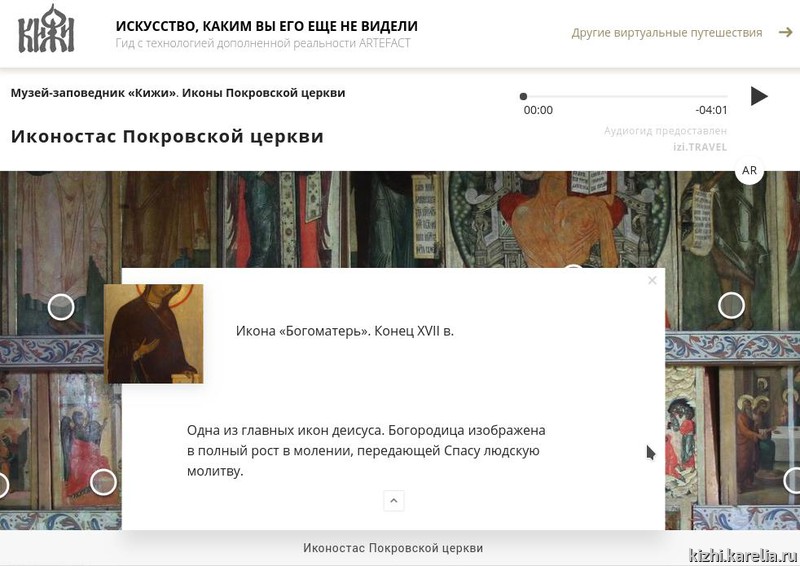The image size is (800, 566).
Task: Click the remaining time -04:01 label
Action: pyautogui.click(x=711, y=110)
